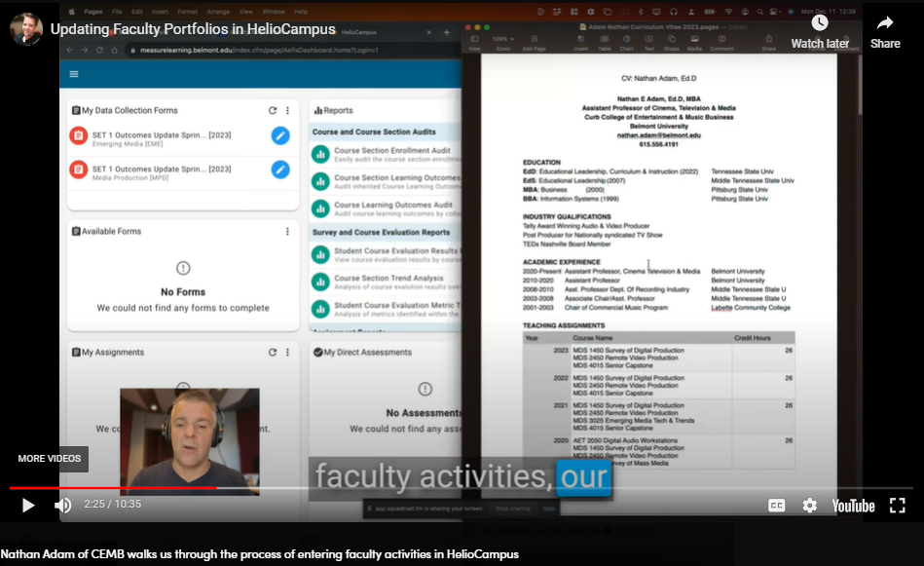
Task: Seek along the red video progress bar
Action: tap(113, 488)
